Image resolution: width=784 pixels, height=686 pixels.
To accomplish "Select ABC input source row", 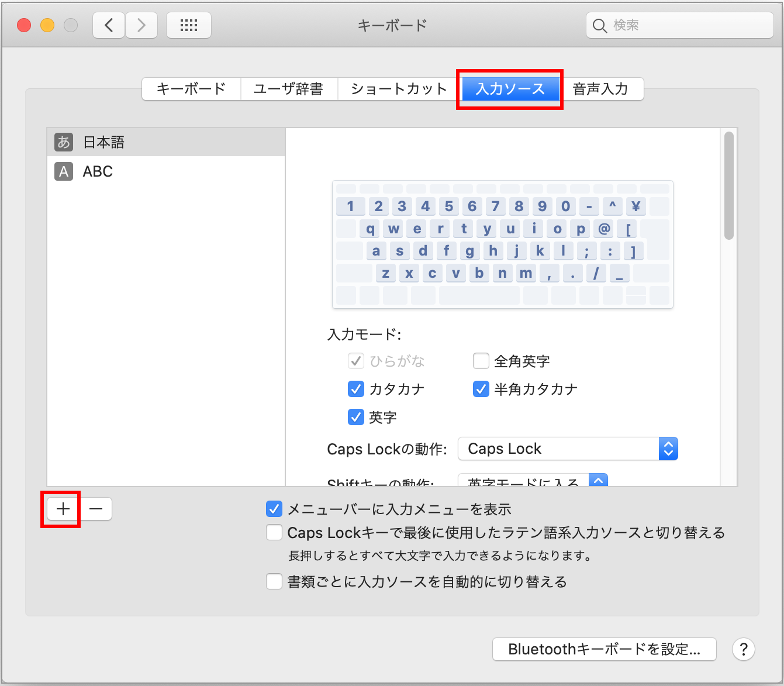I will pyautogui.click(x=166, y=171).
